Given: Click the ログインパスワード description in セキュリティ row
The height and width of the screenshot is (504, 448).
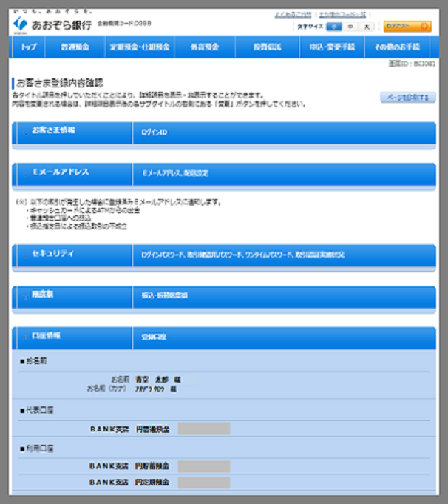Looking at the screenshot, I should tap(242, 255).
